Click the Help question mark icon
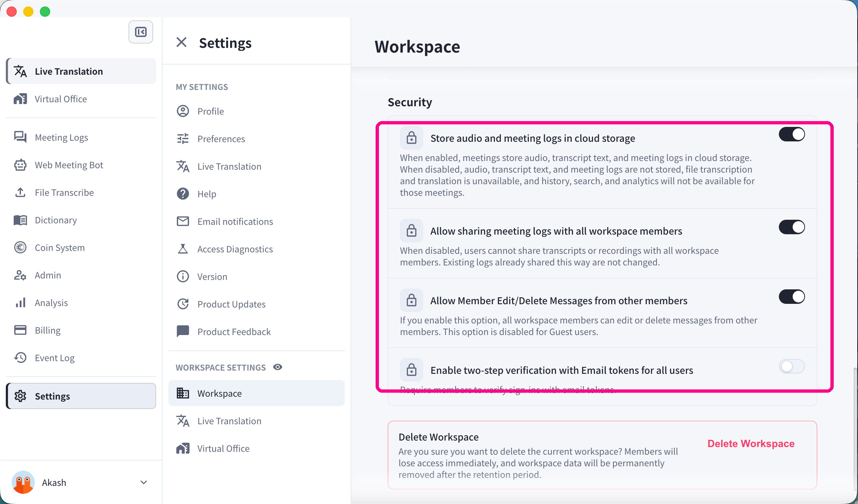 (x=183, y=194)
